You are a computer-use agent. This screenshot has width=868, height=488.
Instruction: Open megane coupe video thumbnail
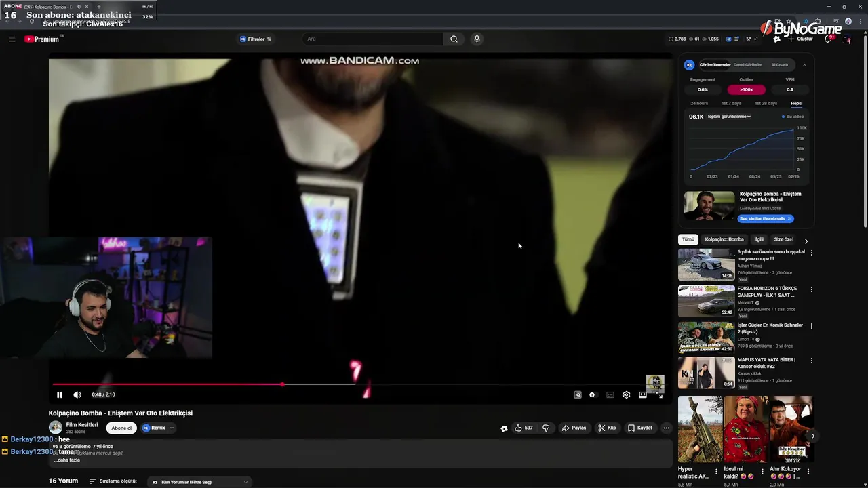706,264
